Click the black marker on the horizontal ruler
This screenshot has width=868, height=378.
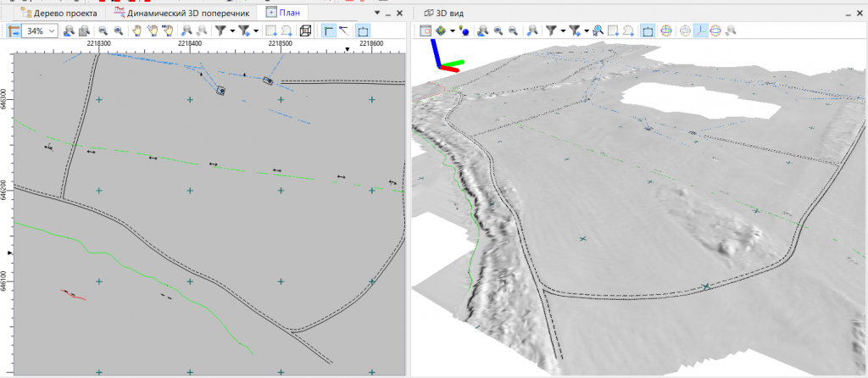pyautogui.click(x=348, y=50)
